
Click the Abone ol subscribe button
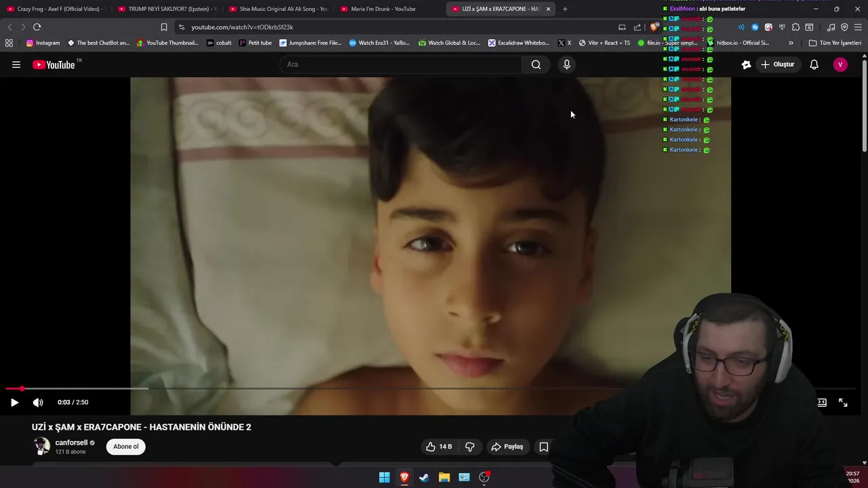pos(125,447)
